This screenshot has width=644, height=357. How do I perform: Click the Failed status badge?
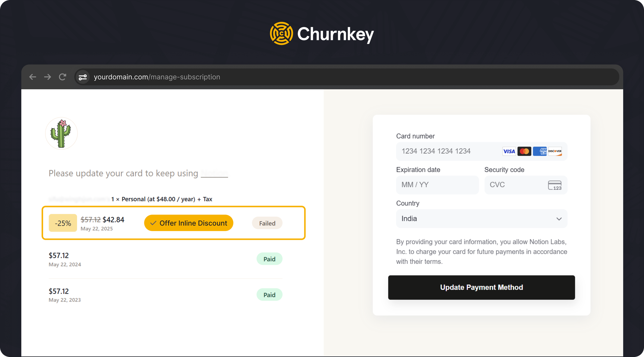[267, 223]
